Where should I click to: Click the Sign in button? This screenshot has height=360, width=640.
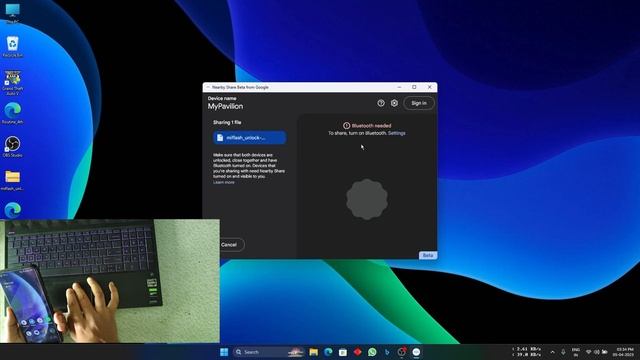419,103
